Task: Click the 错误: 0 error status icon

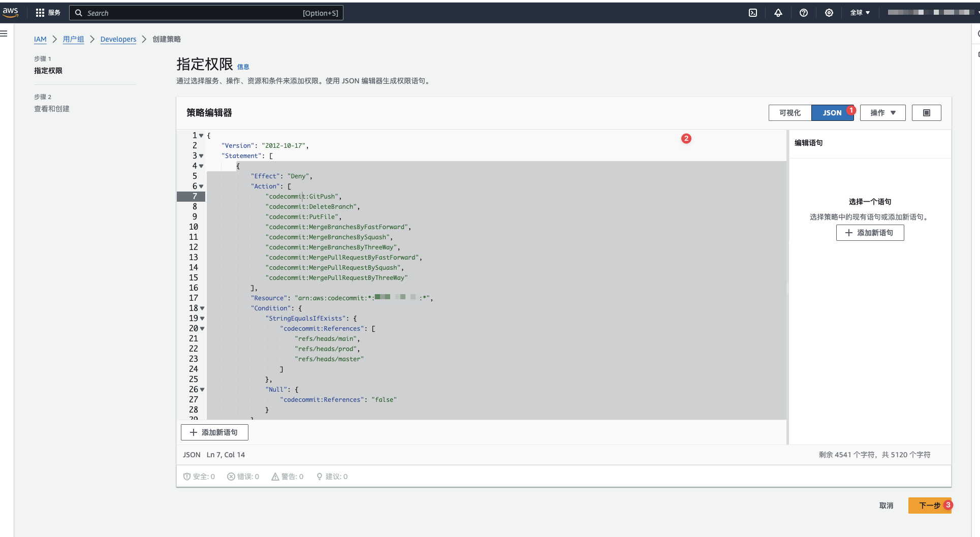Action: 231,477
